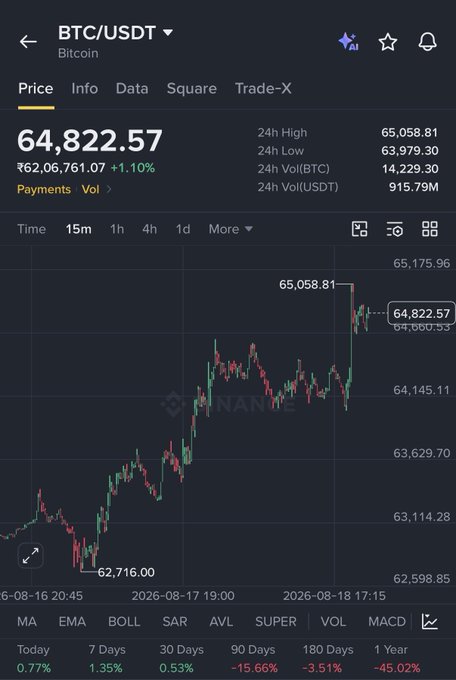Image resolution: width=456 pixels, height=680 pixels.
Task: Click the +1.10% change value
Action: [x=133, y=168]
